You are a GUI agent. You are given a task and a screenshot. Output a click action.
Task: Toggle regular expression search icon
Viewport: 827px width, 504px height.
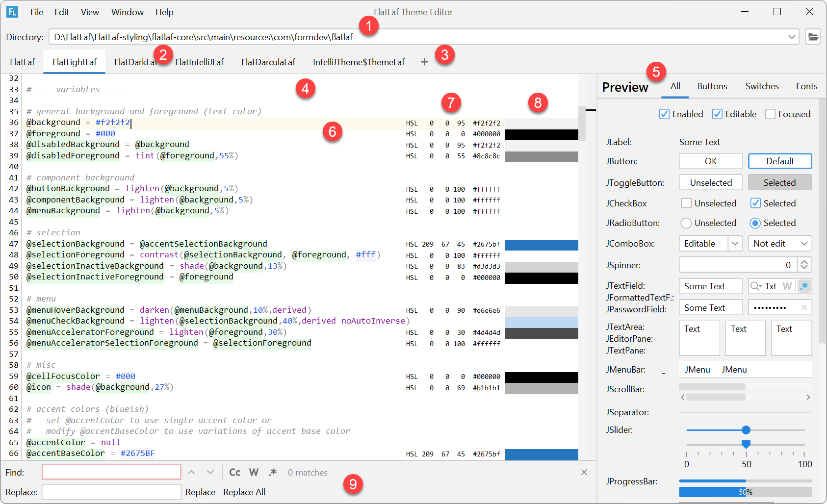click(x=273, y=472)
